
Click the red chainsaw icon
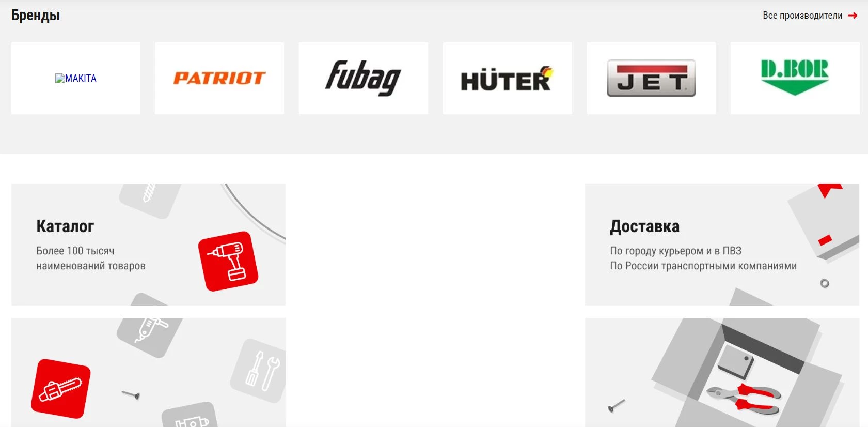pyautogui.click(x=61, y=389)
